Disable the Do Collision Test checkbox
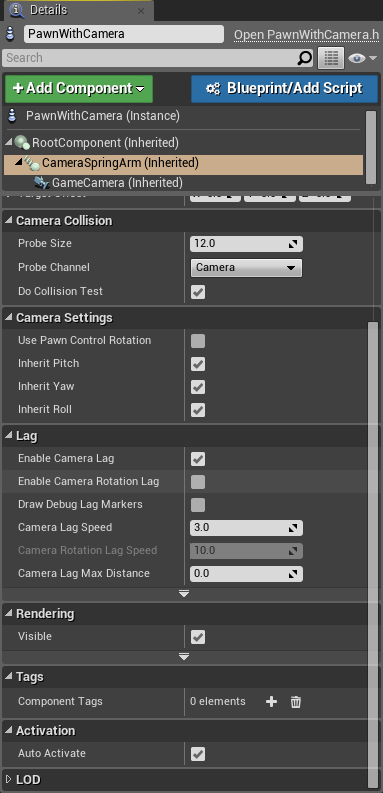This screenshot has height=793, width=383. point(198,292)
